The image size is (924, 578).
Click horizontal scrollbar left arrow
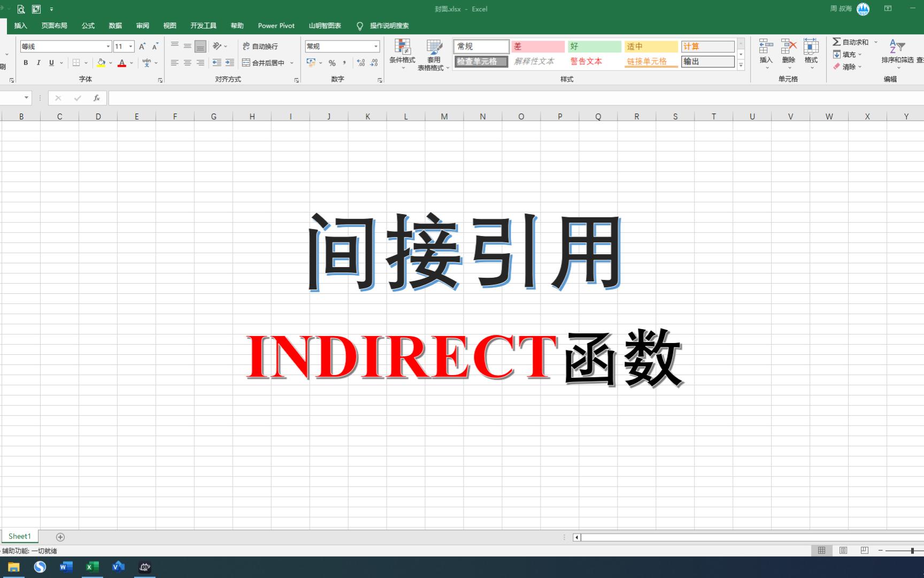coord(576,537)
